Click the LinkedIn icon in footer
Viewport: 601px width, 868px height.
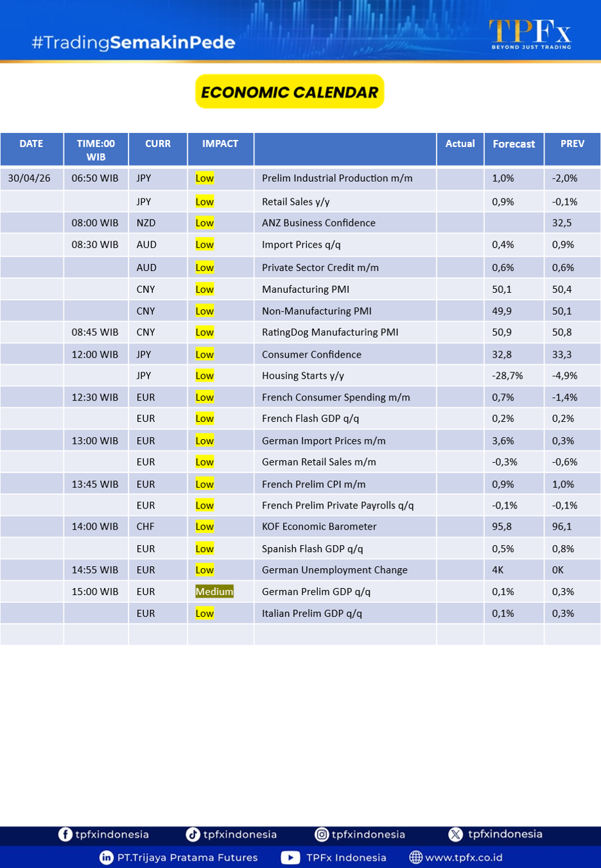tap(107, 857)
